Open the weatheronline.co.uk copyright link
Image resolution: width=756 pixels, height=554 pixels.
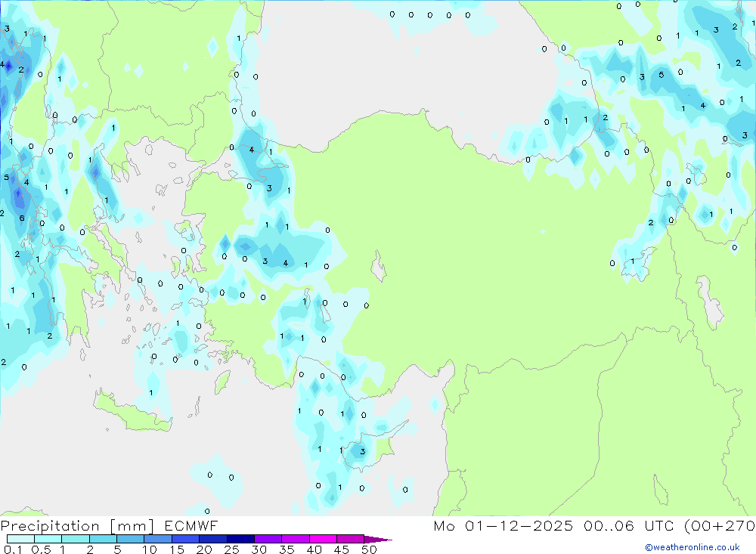tap(692, 547)
